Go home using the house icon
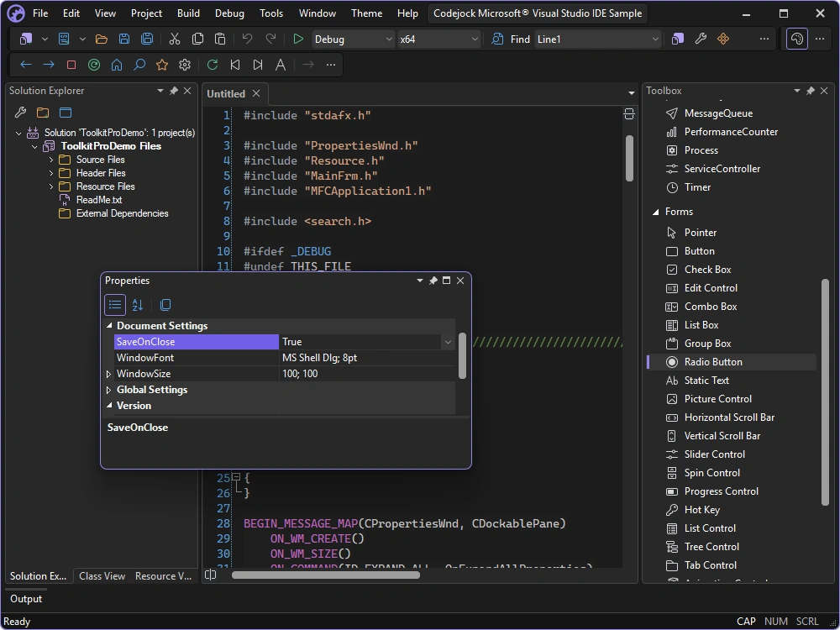Viewport: 840px width, 630px height. click(x=116, y=65)
